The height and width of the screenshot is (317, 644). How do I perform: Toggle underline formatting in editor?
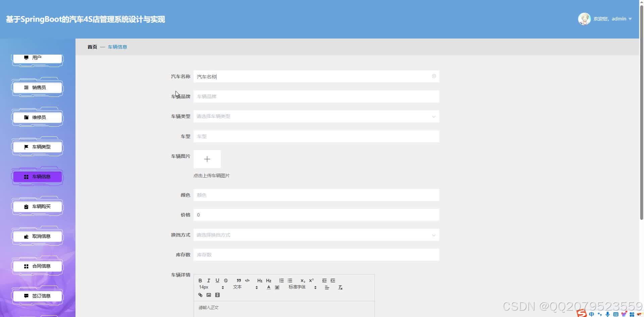(217, 280)
